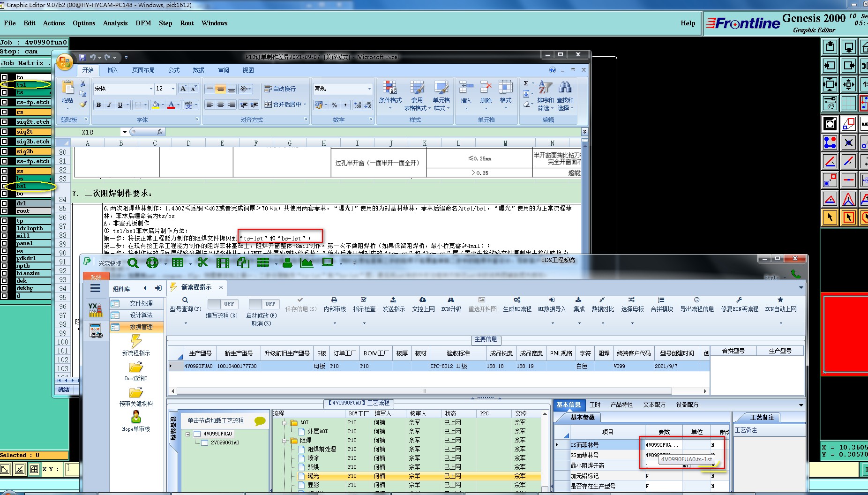868x495 pixels.
Task: Open the Excel name box dropdown X18
Action: [x=124, y=132]
